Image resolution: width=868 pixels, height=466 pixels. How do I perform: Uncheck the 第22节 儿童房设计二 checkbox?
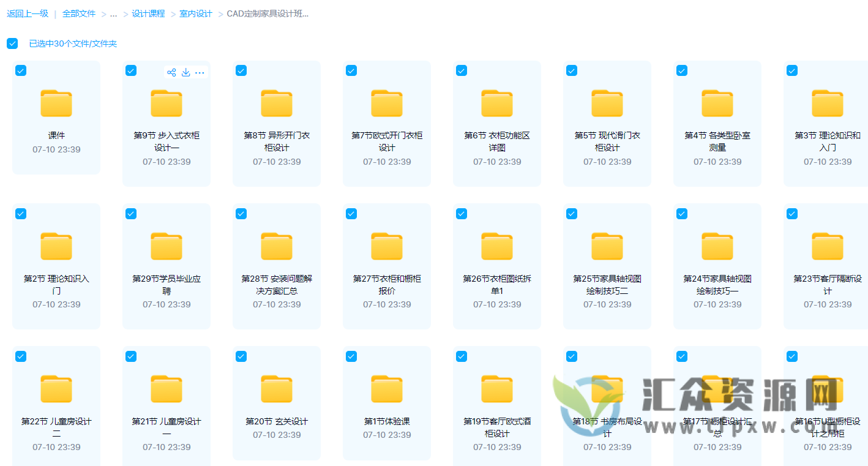[21, 356]
